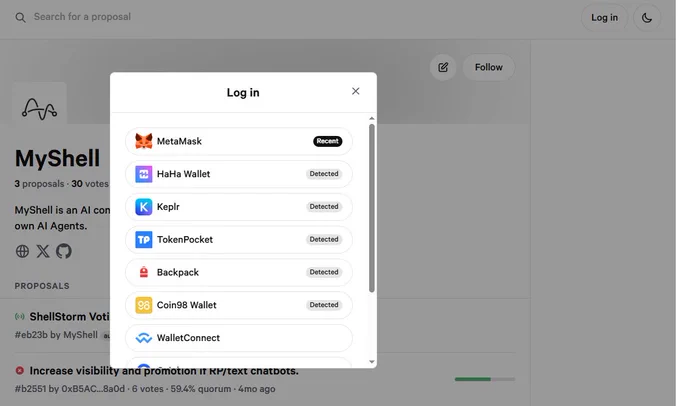
Task: Click the scrollbar up arrow
Action: tap(372, 118)
